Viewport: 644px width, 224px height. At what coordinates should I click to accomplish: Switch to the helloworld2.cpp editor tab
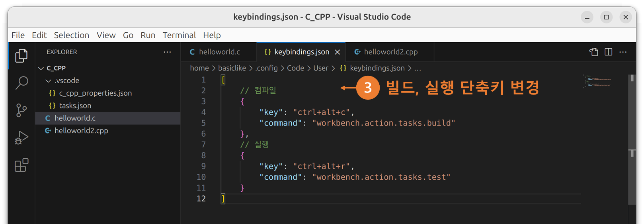pos(390,52)
